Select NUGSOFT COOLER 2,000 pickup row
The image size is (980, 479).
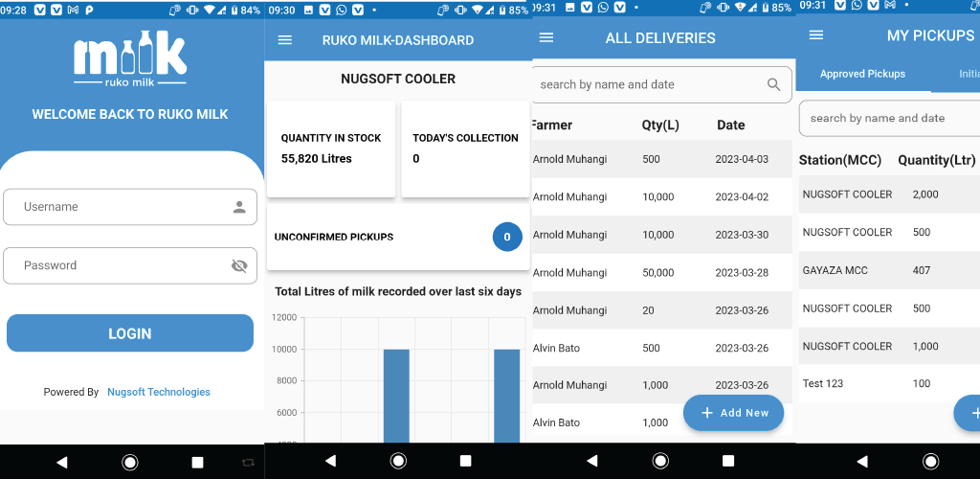(x=889, y=194)
